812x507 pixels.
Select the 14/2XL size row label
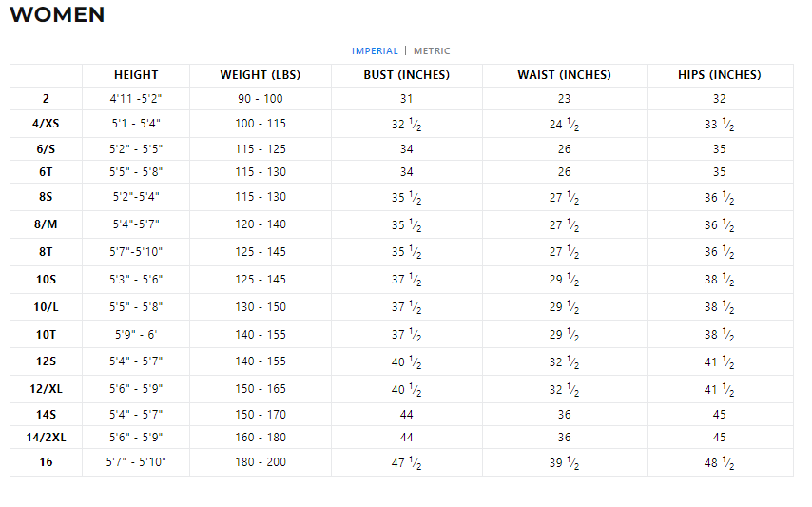(46, 438)
